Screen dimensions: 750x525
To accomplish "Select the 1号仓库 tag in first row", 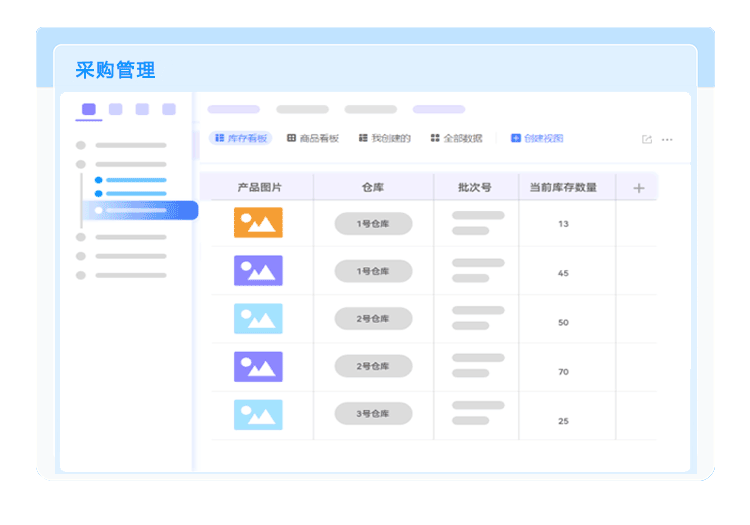I will tap(373, 224).
